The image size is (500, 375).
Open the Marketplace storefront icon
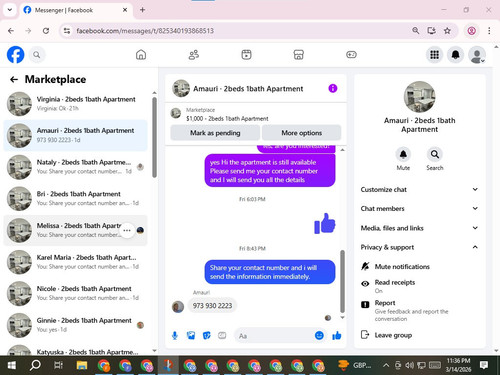tap(299, 55)
